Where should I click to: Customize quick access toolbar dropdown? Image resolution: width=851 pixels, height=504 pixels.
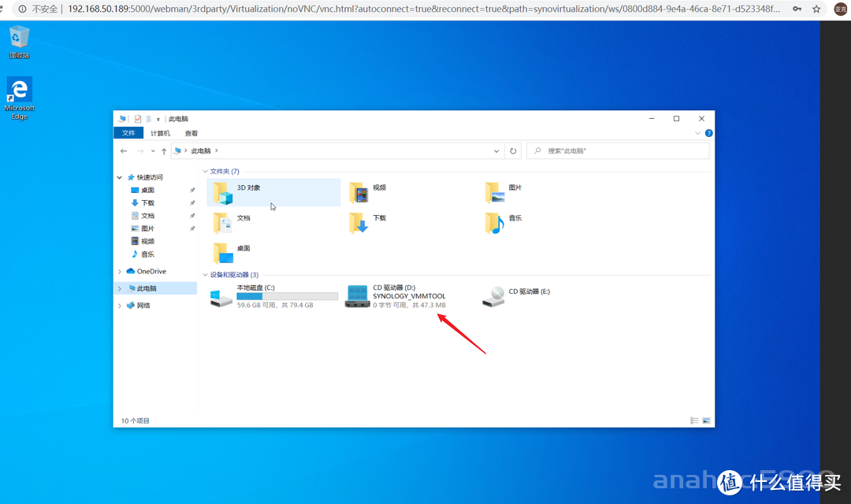tap(158, 119)
